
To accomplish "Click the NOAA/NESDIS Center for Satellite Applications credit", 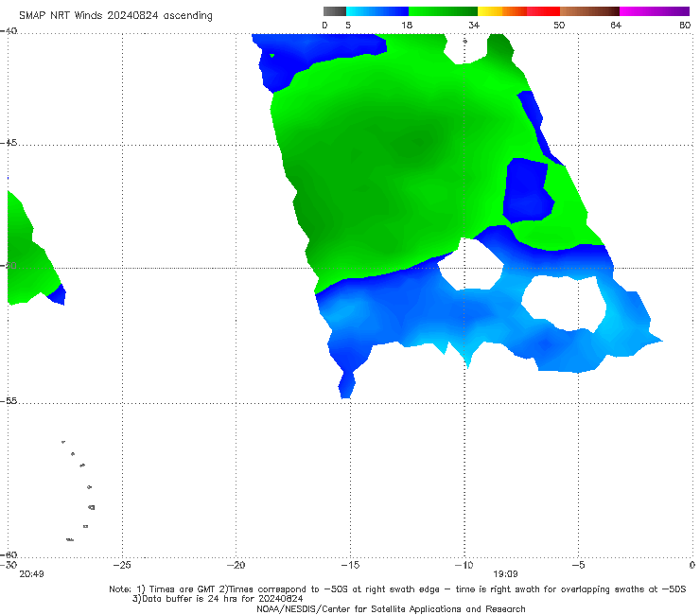I will point(391,608).
